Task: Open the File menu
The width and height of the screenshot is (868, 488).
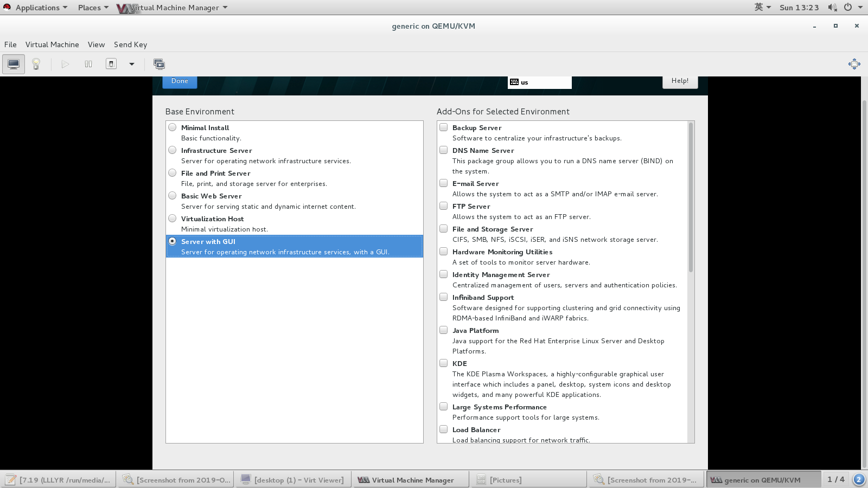Action: [x=10, y=44]
